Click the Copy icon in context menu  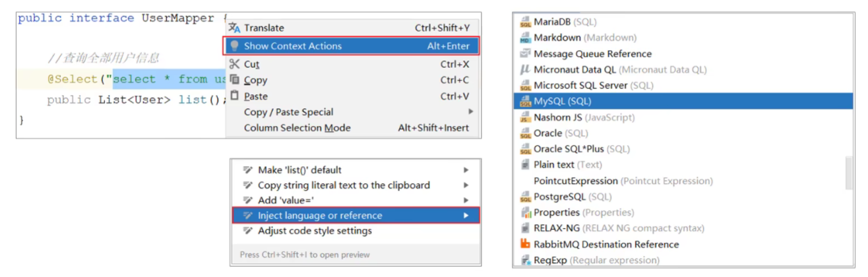234,80
